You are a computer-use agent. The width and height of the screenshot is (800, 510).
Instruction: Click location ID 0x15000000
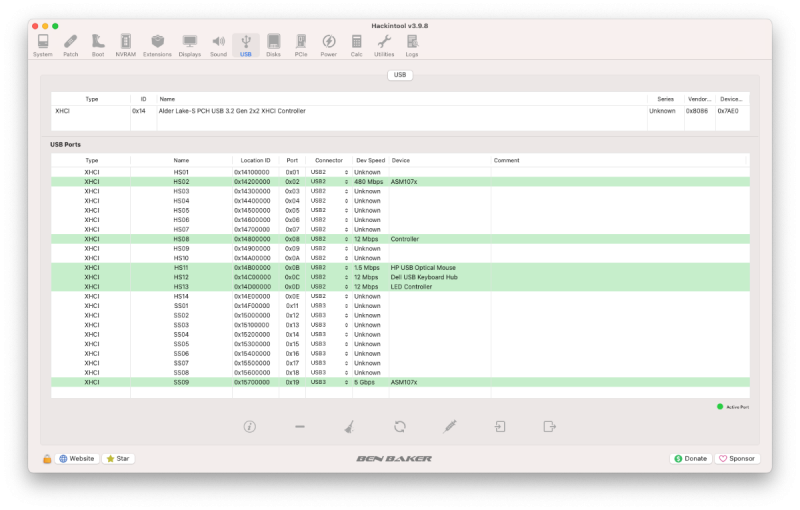point(252,316)
